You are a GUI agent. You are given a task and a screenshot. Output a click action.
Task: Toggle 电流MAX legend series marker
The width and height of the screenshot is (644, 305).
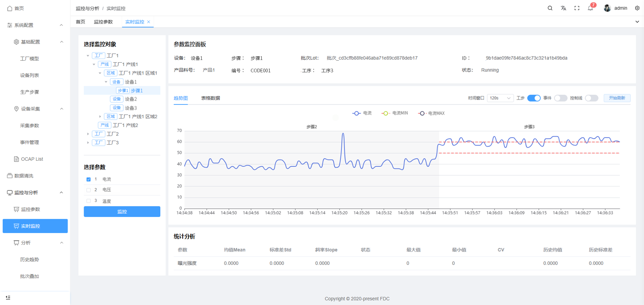point(422,113)
